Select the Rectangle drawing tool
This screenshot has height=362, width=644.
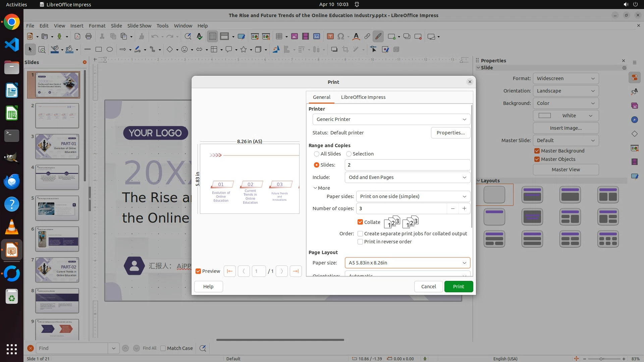point(98,50)
